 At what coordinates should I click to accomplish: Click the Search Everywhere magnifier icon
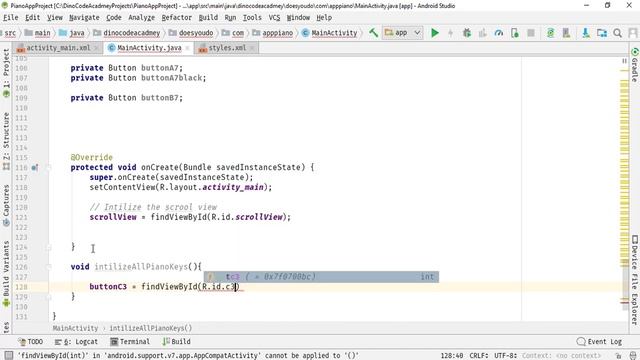(618, 33)
